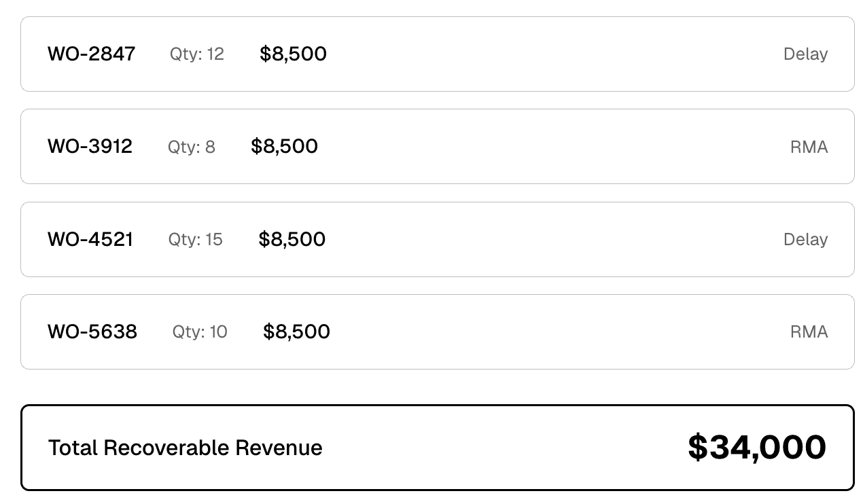The width and height of the screenshot is (863, 504).
Task: Click Qty: 15 on WO-4521
Action: (195, 239)
